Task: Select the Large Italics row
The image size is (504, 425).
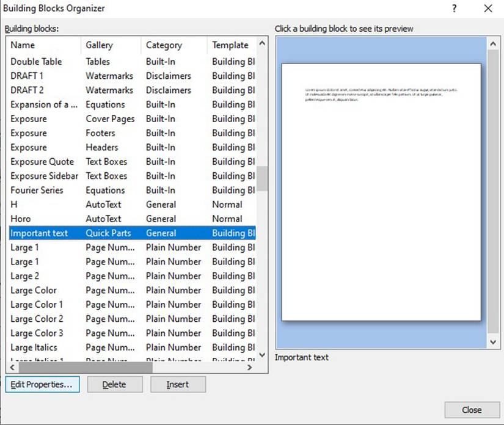Action: tap(133, 347)
